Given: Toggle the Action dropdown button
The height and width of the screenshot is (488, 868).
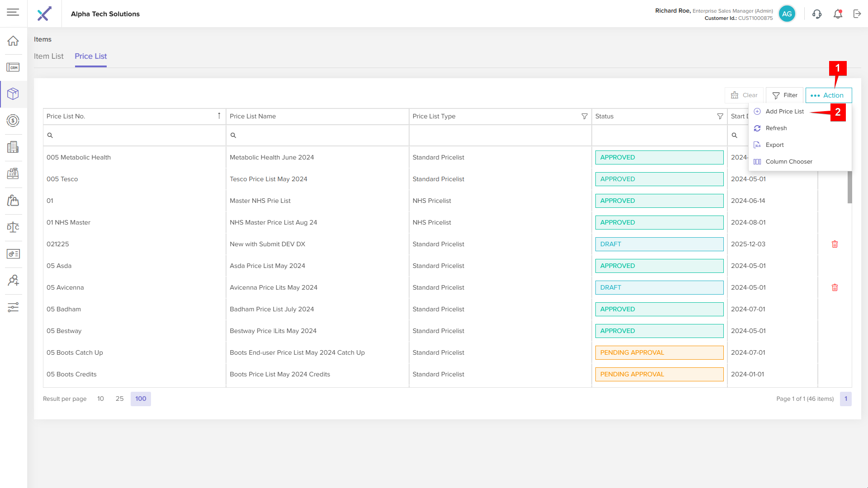Looking at the screenshot, I should (828, 95).
